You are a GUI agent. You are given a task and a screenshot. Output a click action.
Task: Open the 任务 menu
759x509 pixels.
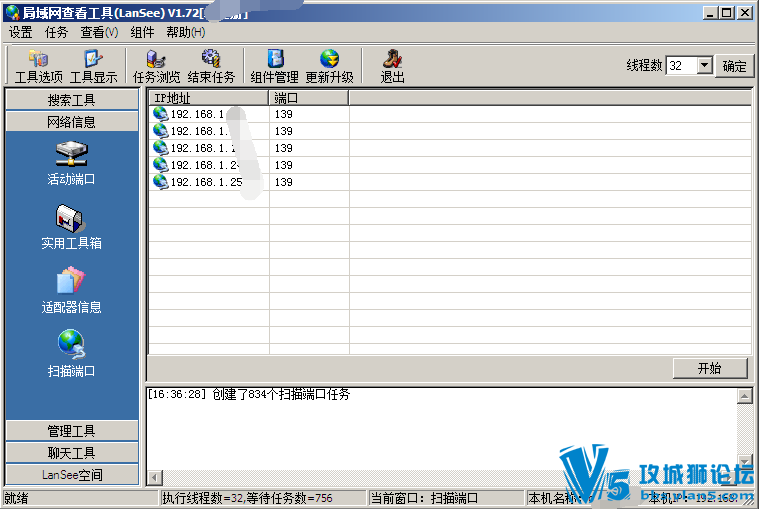[56, 32]
